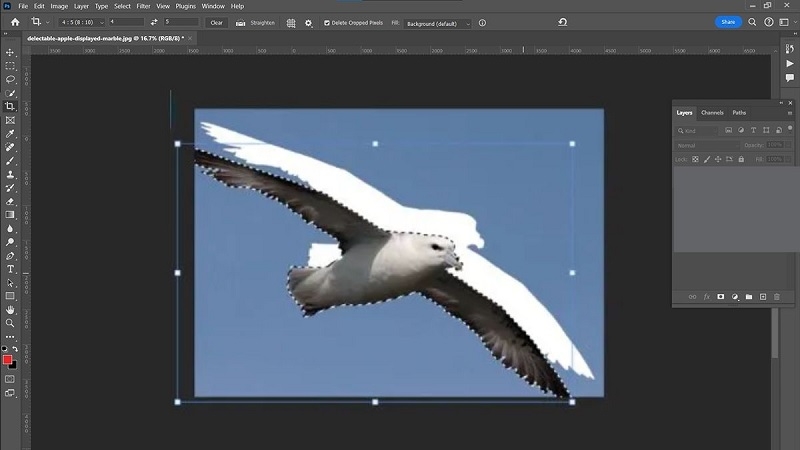Turn layer filtering switch on or off

[790, 129]
